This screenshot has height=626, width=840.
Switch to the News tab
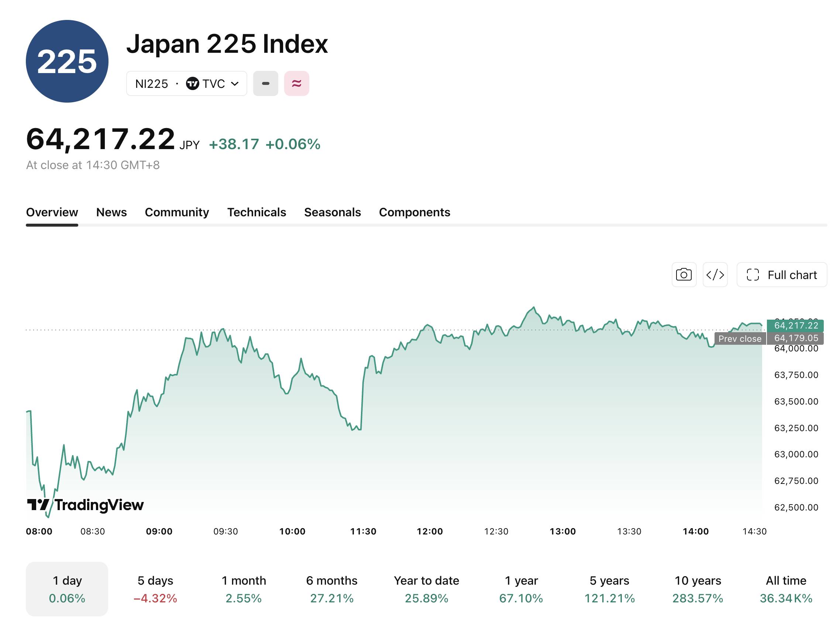[x=111, y=212]
